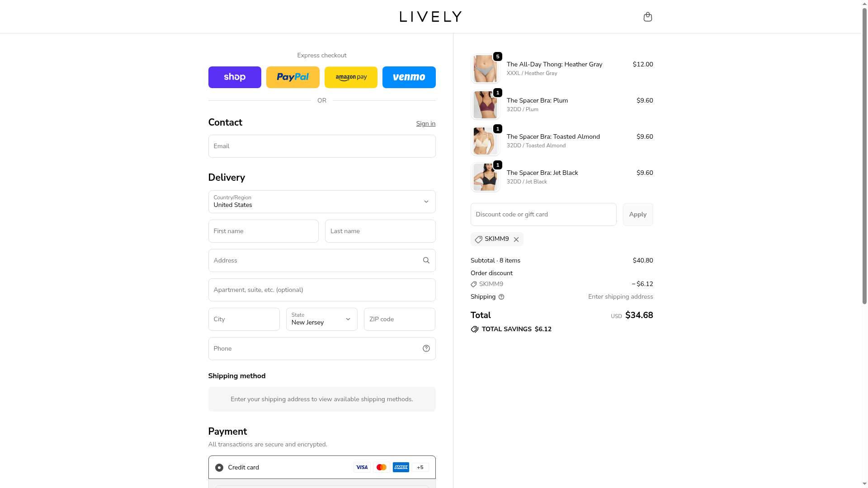
Task: Remove the SKIMM9 discount code
Action: [516, 239]
